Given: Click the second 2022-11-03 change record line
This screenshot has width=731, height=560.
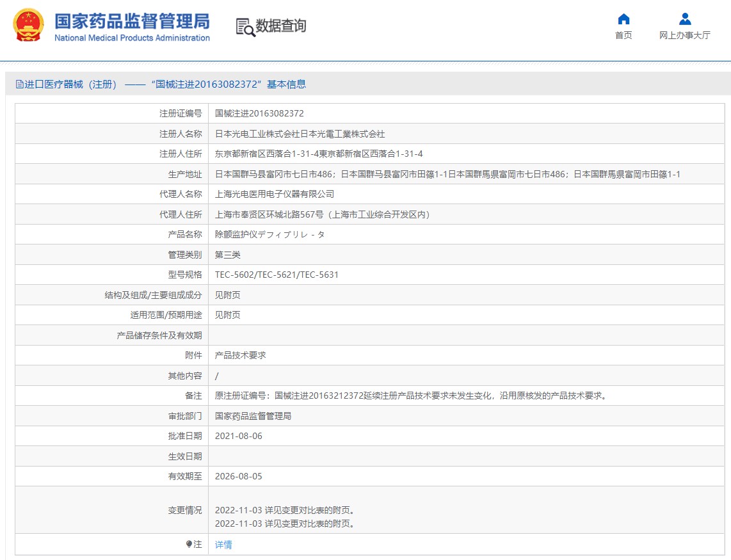Looking at the screenshot, I should tap(285, 524).
